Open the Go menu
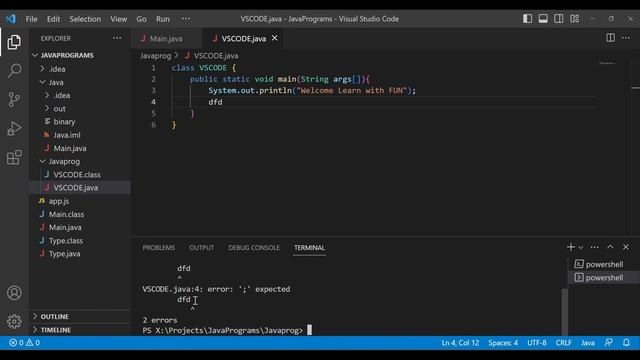640x360 pixels. coord(141,19)
